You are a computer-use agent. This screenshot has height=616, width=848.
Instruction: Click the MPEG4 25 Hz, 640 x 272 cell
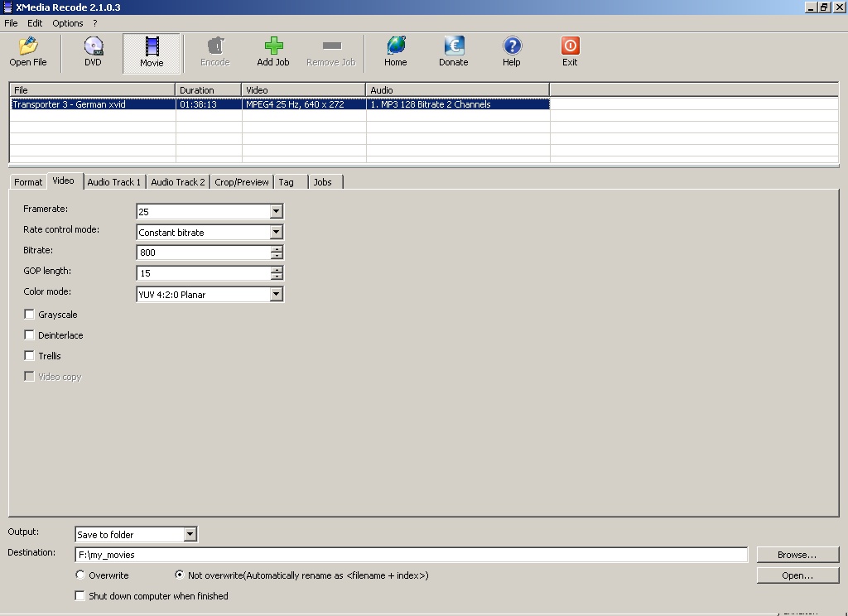pyautogui.click(x=304, y=104)
